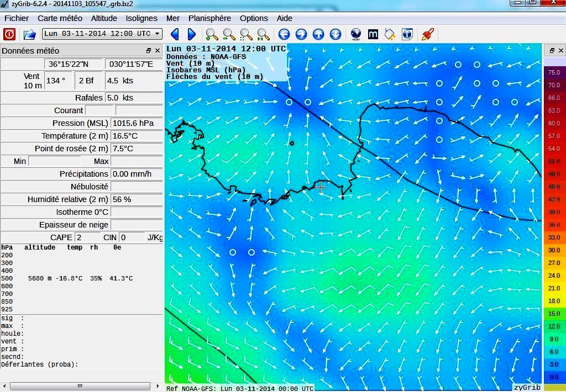Screen dimensions: 566x392
Task: Pan map right with arrow icon
Action: (x=301, y=34)
